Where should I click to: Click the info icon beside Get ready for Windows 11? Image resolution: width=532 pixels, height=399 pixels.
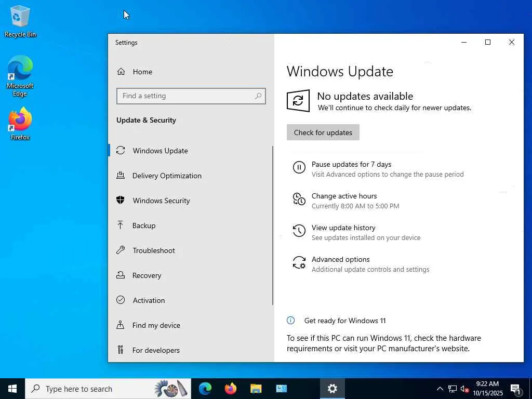[x=290, y=320]
